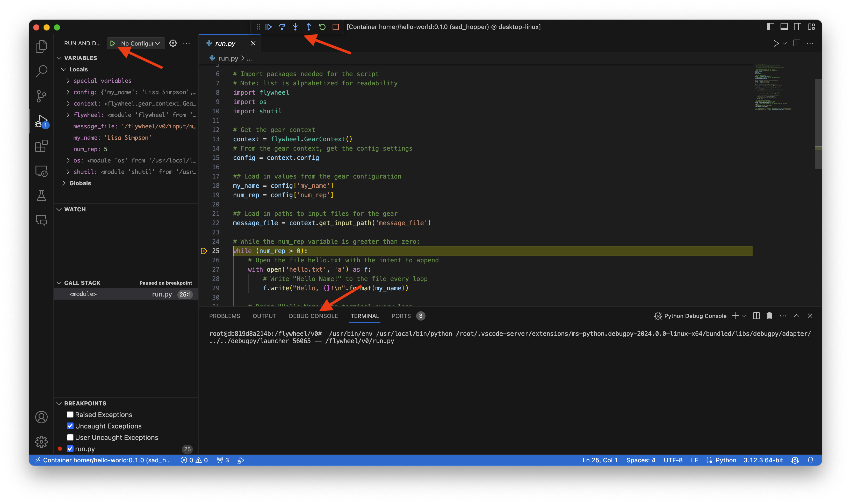Open the chat view in activity bar
Screen dimensions: 851x504
click(x=41, y=220)
